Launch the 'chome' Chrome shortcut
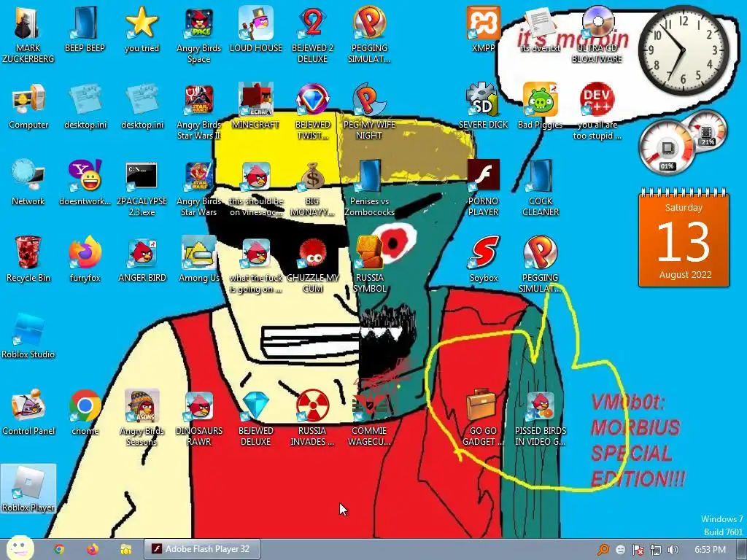747x560 pixels. [x=85, y=413]
